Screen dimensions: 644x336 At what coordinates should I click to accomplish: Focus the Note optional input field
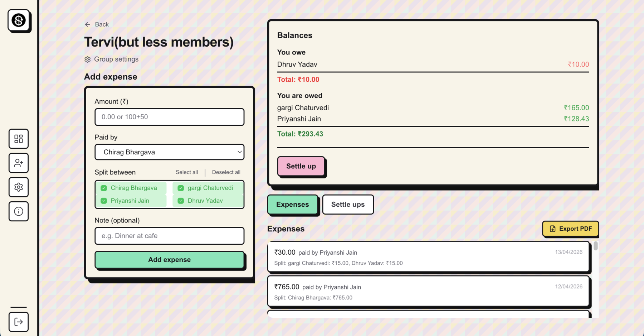[x=170, y=236]
